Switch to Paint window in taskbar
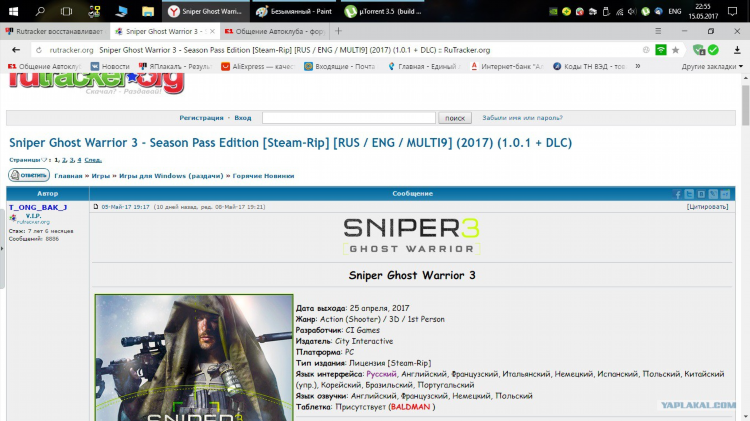The width and height of the screenshot is (750, 421). coord(294,11)
